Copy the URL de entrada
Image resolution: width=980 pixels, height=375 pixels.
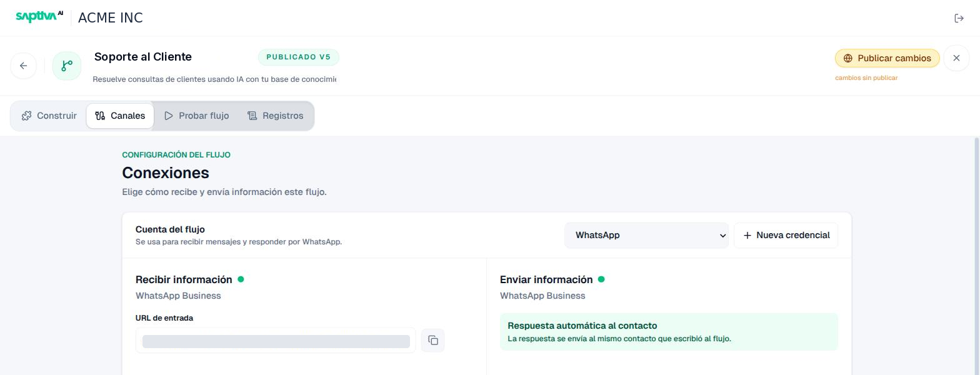point(433,340)
